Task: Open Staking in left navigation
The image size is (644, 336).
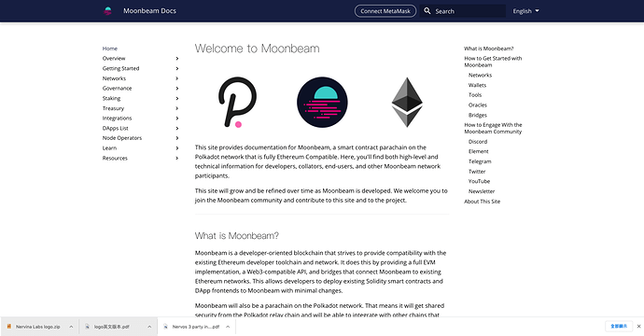Action: pyautogui.click(x=111, y=99)
